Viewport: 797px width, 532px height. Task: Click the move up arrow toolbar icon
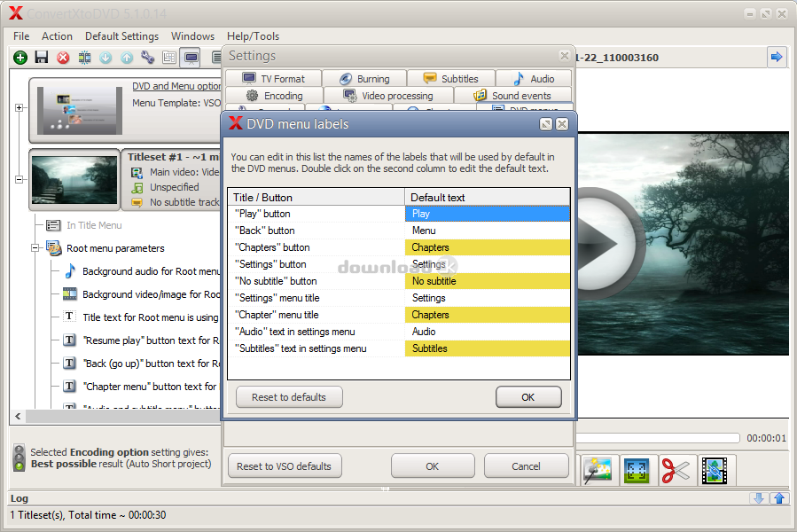point(127,58)
